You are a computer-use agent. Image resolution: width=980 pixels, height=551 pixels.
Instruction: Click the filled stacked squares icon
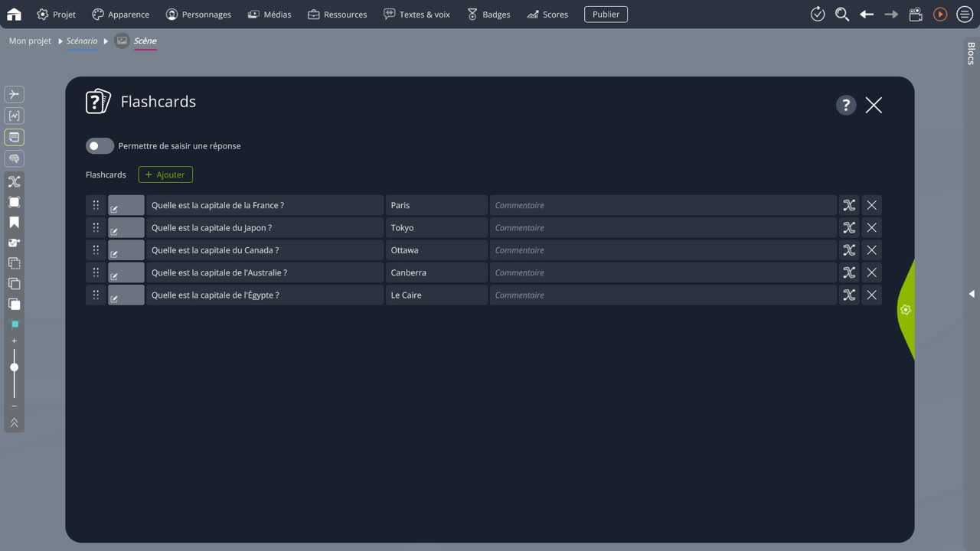pos(14,304)
